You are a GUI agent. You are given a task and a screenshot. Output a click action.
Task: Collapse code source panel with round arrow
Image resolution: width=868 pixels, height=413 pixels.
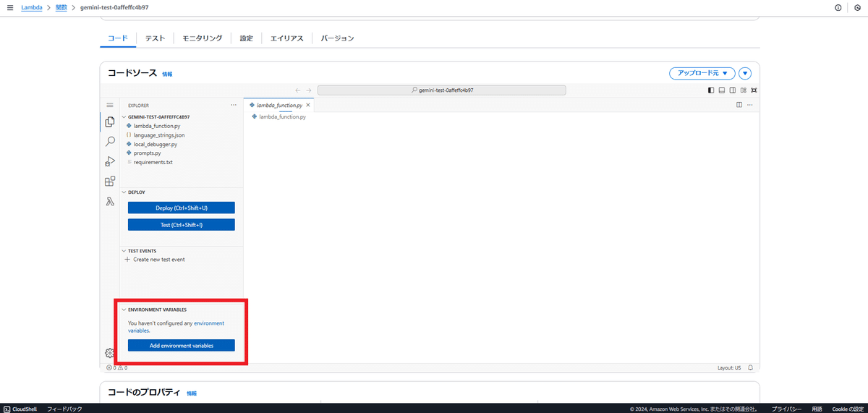(x=746, y=73)
